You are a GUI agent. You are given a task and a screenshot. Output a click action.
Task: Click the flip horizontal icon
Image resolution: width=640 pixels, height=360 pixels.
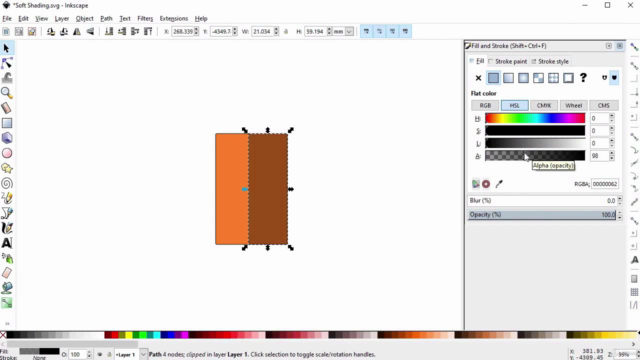77,31
